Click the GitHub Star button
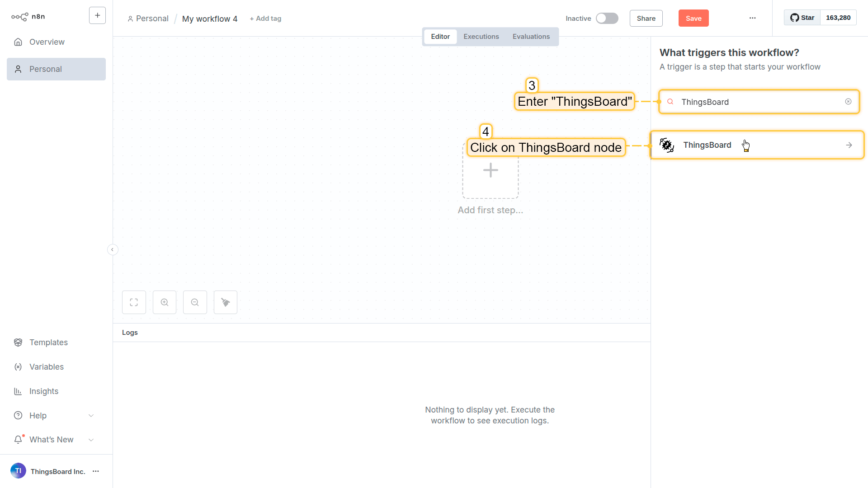The width and height of the screenshot is (868, 488). point(802,18)
